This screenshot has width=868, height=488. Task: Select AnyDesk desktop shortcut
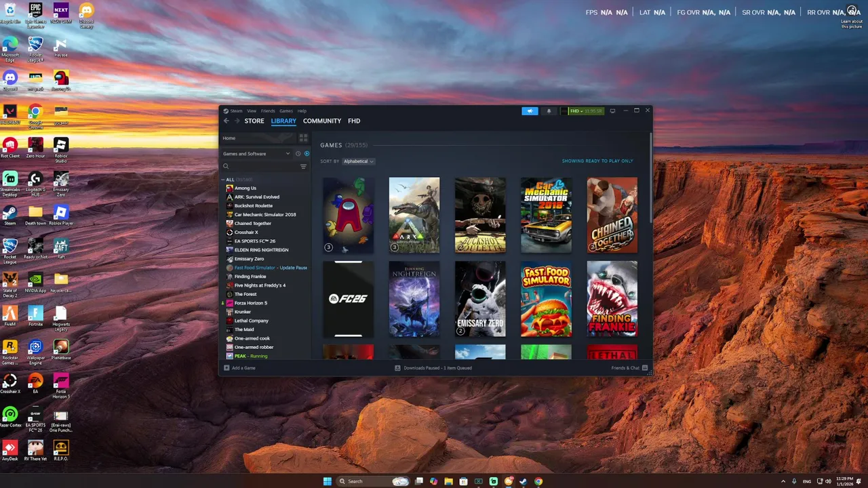(9, 451)
